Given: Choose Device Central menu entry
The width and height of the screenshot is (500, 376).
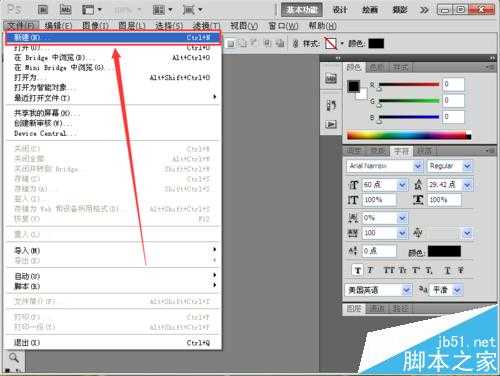Looking at the screenshot, I should [x=113, y=133].
